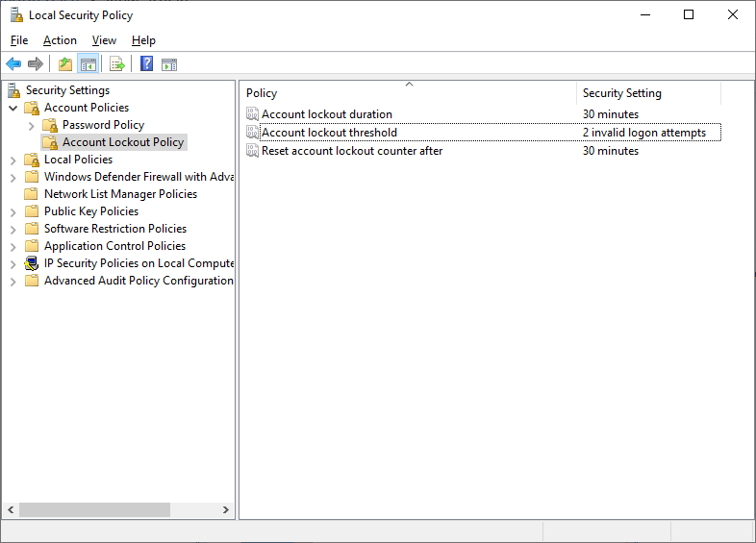Select Password Policy in the tree
Viewport: 756px width, 543px height.
click(103, 125)
